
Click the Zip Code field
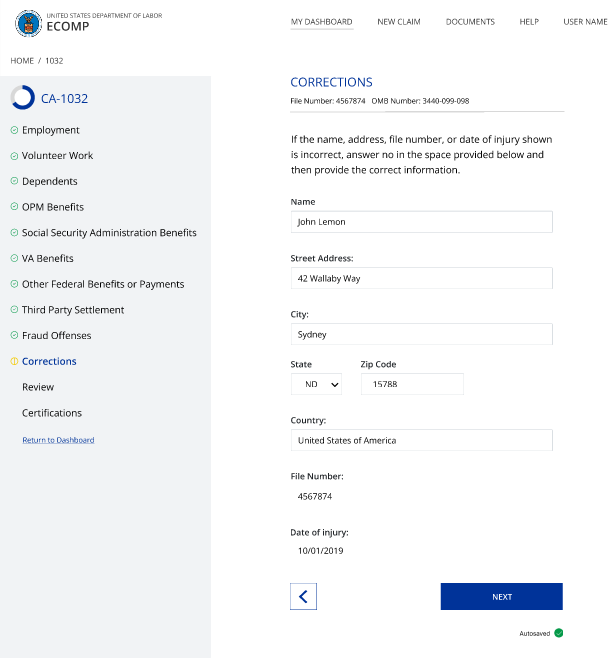point(412,384)
